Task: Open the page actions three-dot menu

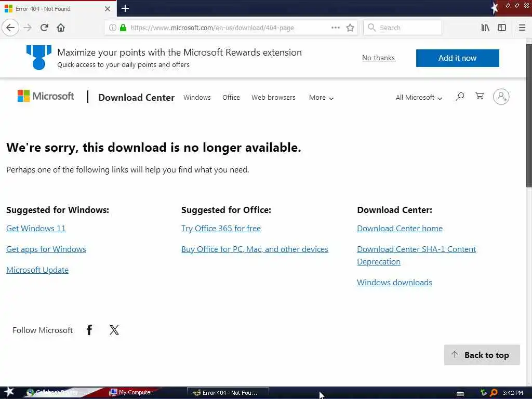Action: [x=335, y=28]
